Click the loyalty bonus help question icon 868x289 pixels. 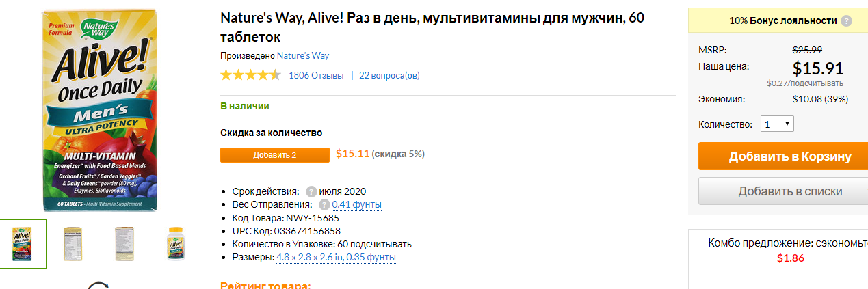(x=847, y=20)
